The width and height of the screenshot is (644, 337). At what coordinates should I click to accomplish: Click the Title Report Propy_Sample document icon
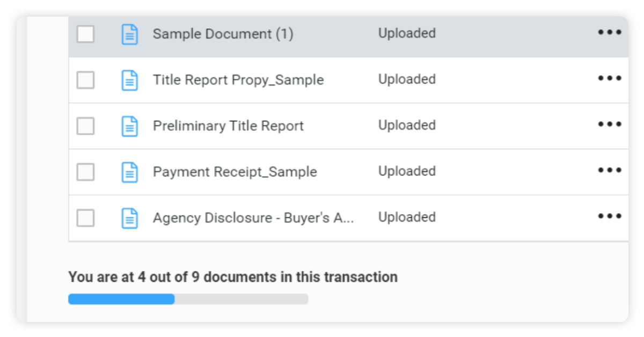click(x=130, y=79)
